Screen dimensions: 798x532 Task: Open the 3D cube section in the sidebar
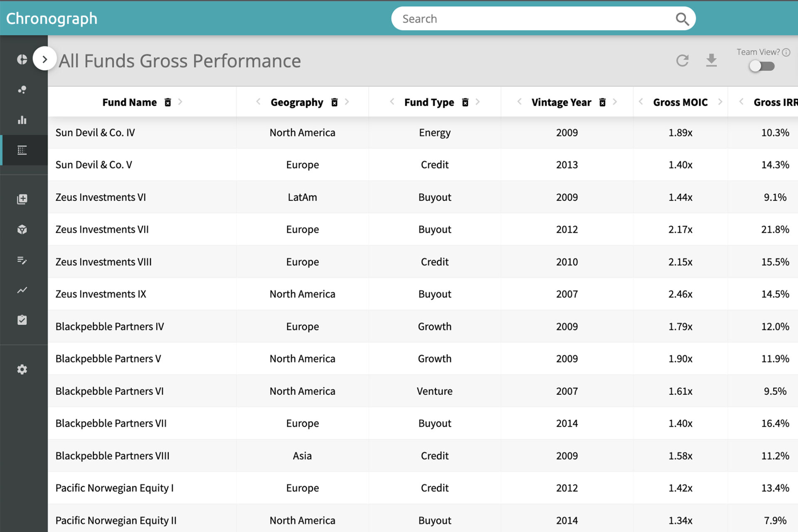(x=22, y=229)
